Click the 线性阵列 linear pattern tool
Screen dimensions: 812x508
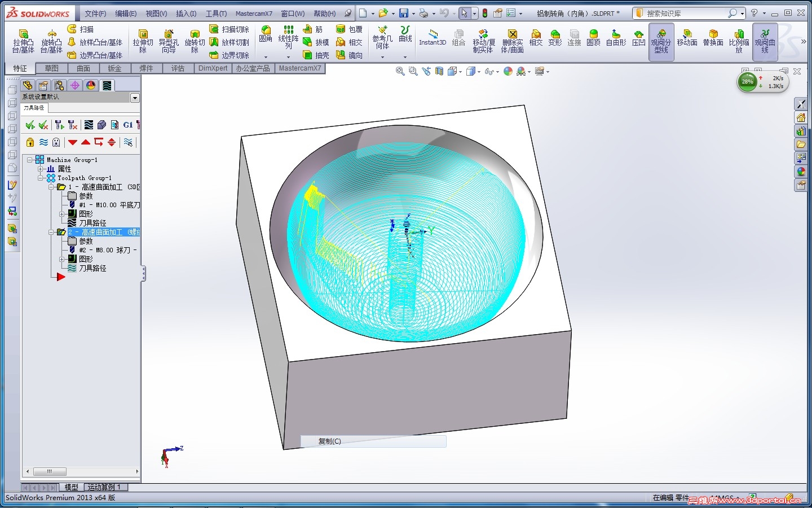(x=288, y=37)
